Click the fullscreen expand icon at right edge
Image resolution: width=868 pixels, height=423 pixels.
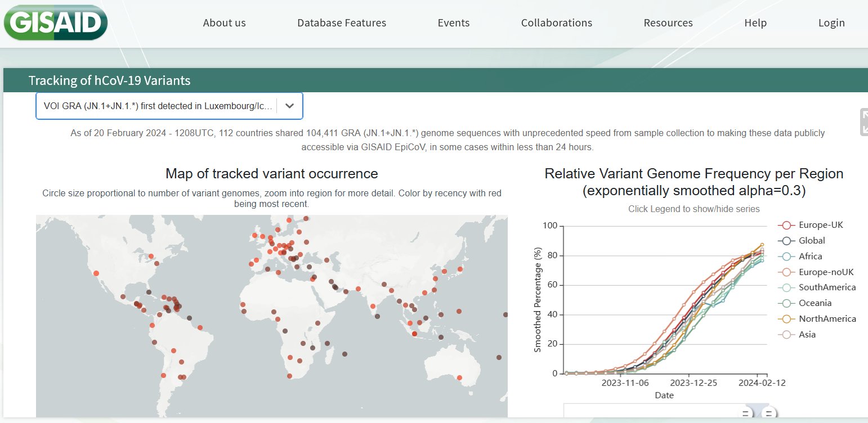[864, 122]
